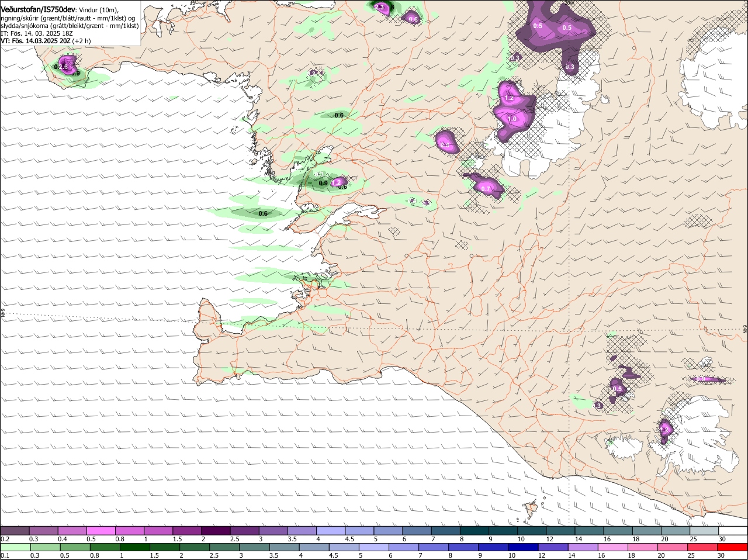Pick the upper legend swatch labeled 4

point(331,530)
